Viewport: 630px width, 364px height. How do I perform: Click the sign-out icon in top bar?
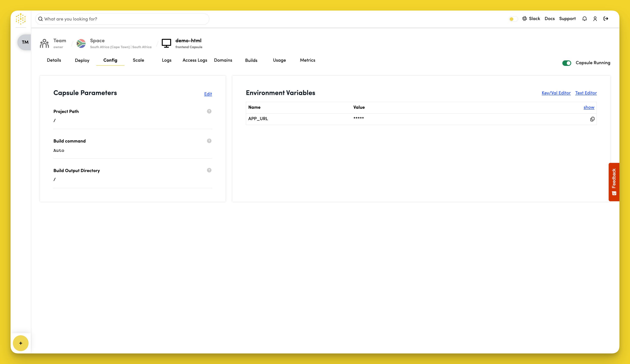click(x=606, y=19)
